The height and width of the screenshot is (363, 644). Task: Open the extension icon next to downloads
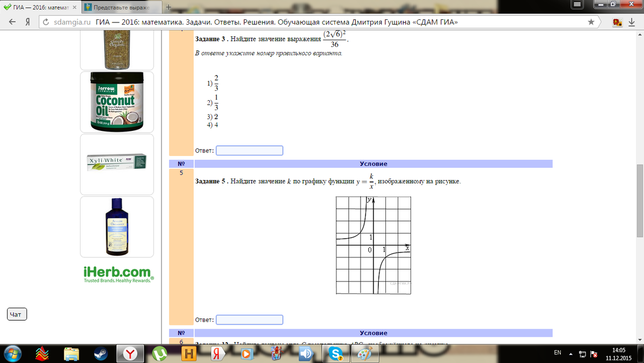[617, 22]
